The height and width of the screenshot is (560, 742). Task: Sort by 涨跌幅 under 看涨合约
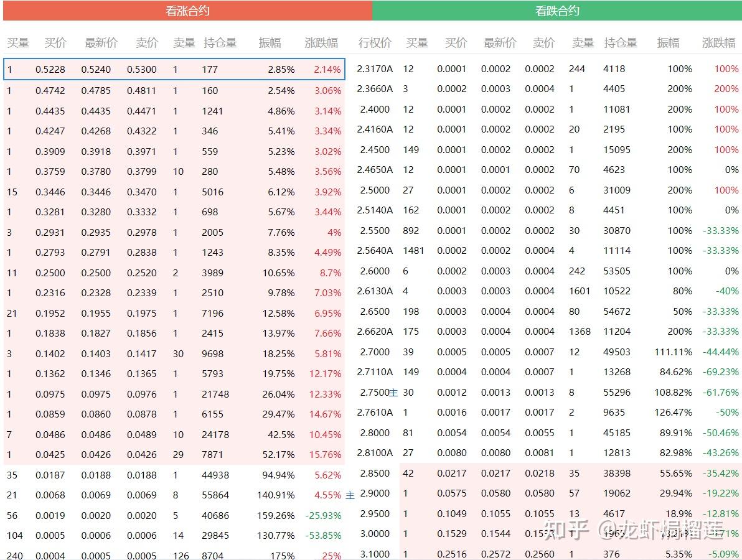click(321, 43)
